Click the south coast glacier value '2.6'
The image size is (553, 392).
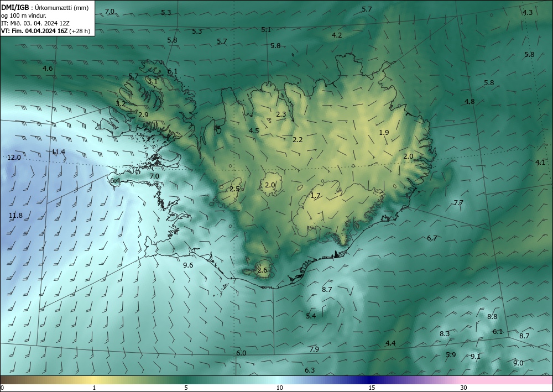(x=262, y=270)
